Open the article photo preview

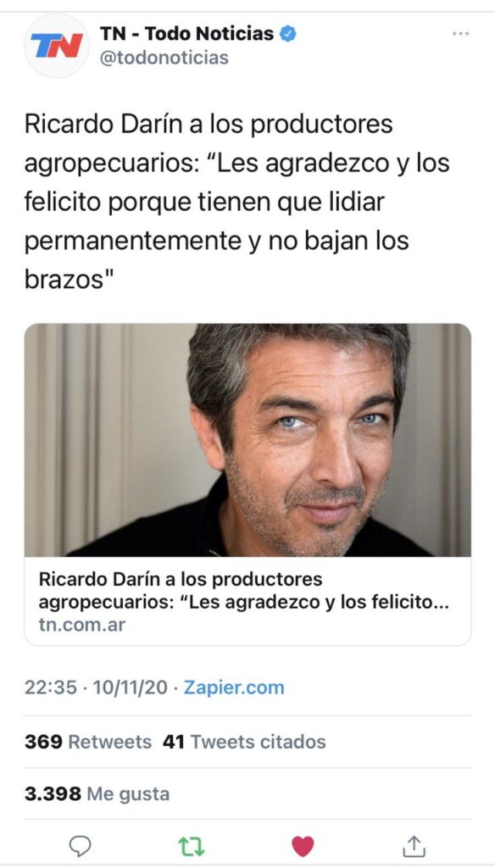(x=247, y=440)
